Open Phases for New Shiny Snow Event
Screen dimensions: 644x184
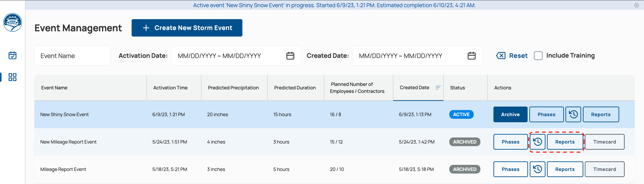point(546,114)
